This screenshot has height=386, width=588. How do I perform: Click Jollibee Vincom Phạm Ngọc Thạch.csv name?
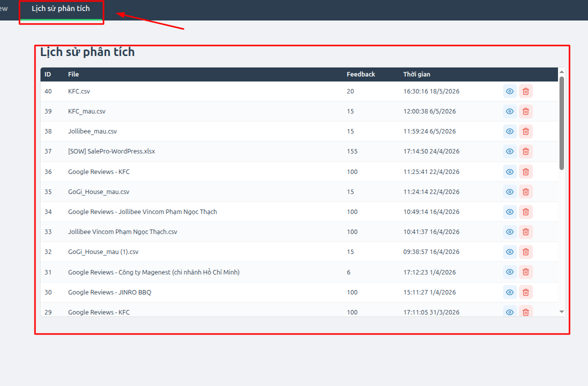tap(122, 232)
